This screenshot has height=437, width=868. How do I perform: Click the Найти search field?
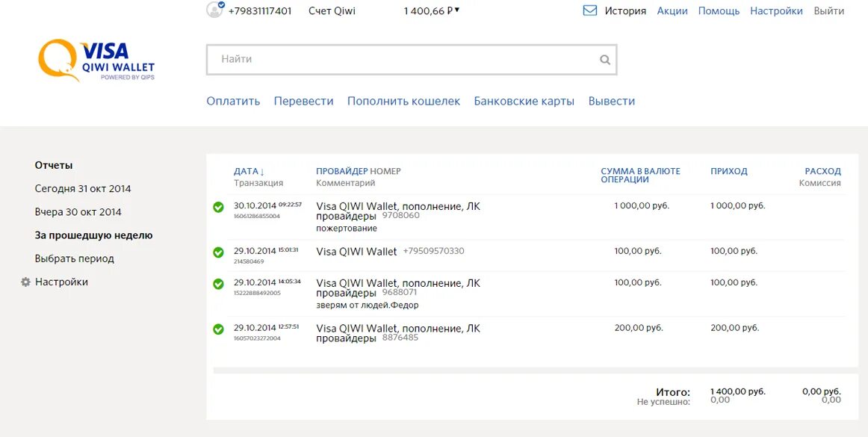pyautogui.click(x=412, y=59)
